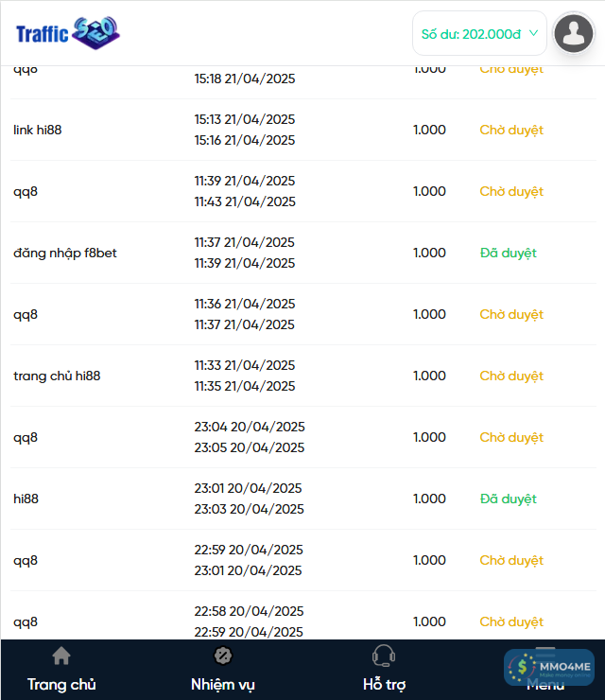Tap the home icon in bottom bar

pos(61,656)
